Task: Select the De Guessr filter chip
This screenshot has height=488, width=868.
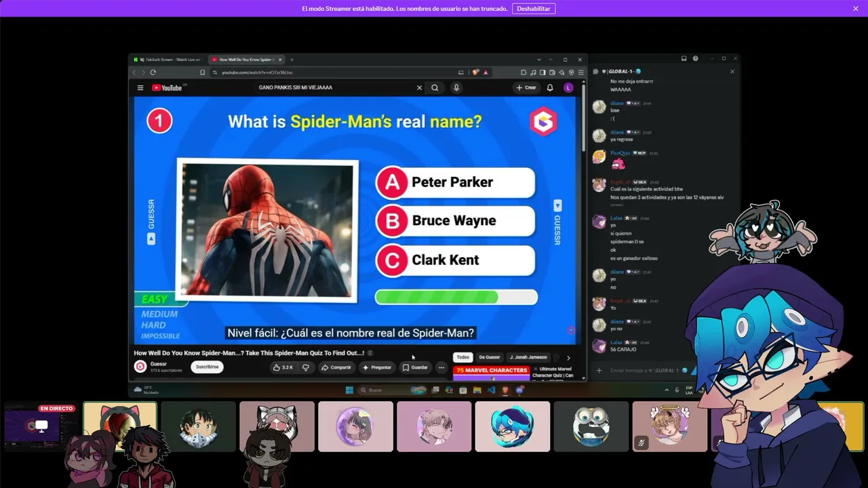Action: pos(490,357)
